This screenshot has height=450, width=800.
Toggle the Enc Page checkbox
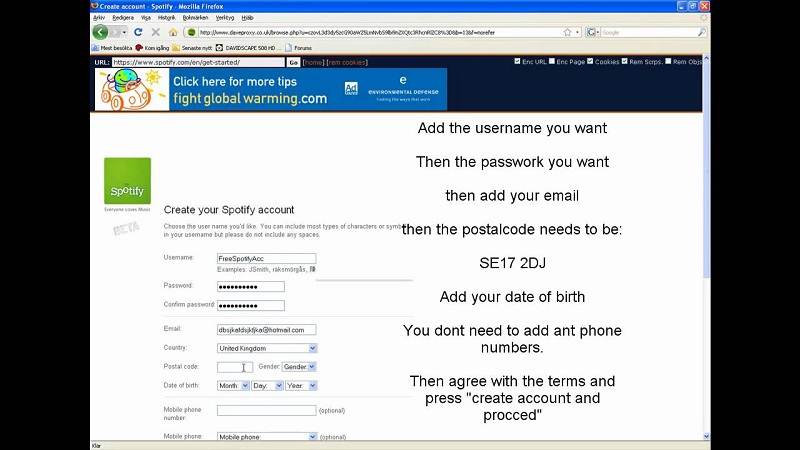pyautogui.click(x=552, y=61)
